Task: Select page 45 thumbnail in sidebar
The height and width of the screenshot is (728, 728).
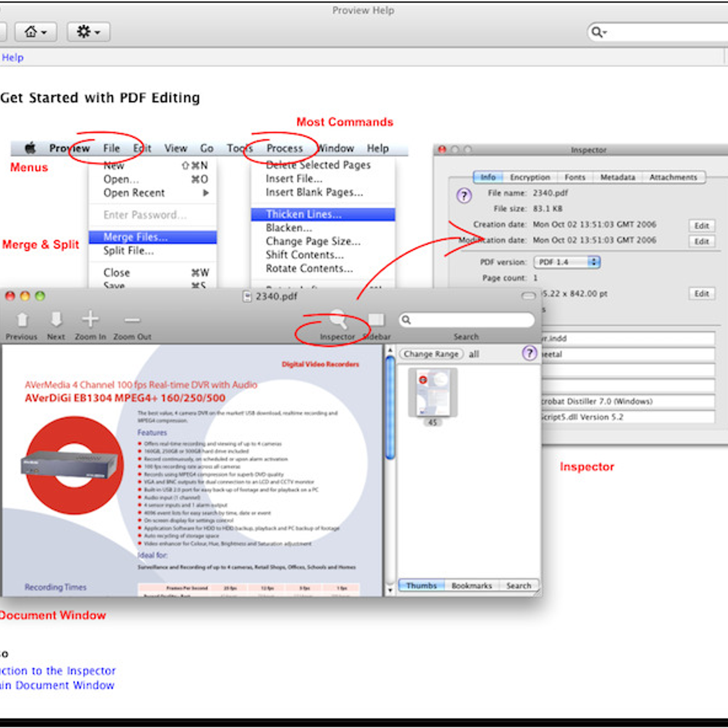Action: click(x=432, y=393)
